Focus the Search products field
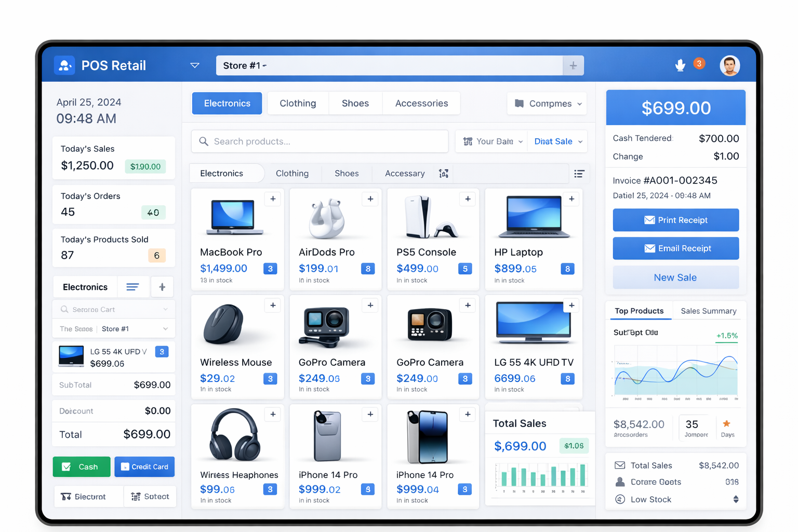The height and width of the screenshot is (532, 798). tap(320, 141)
